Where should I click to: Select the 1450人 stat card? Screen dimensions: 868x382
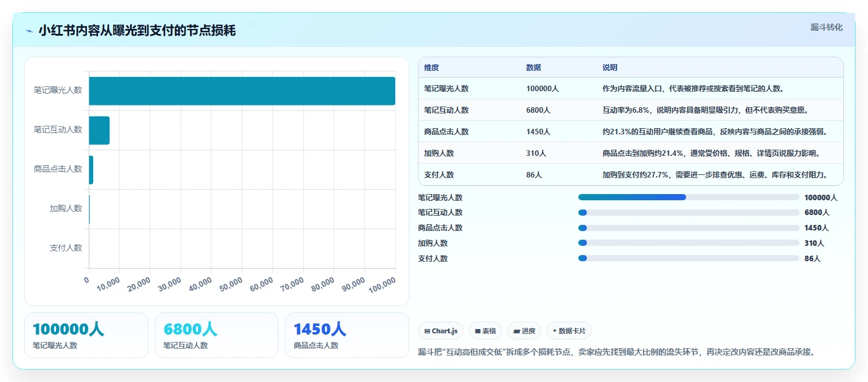click(347, 335)
